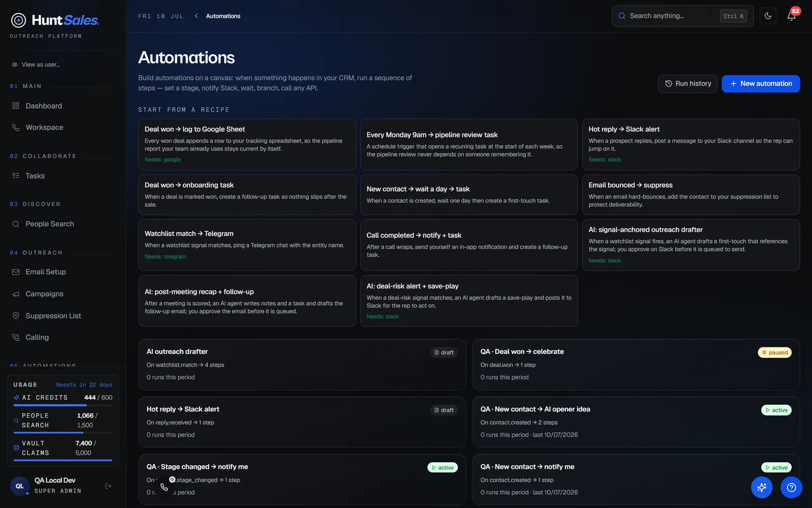Select Deal won onboarding task recipe
The image size is (812, 508).
click(247, 195)
